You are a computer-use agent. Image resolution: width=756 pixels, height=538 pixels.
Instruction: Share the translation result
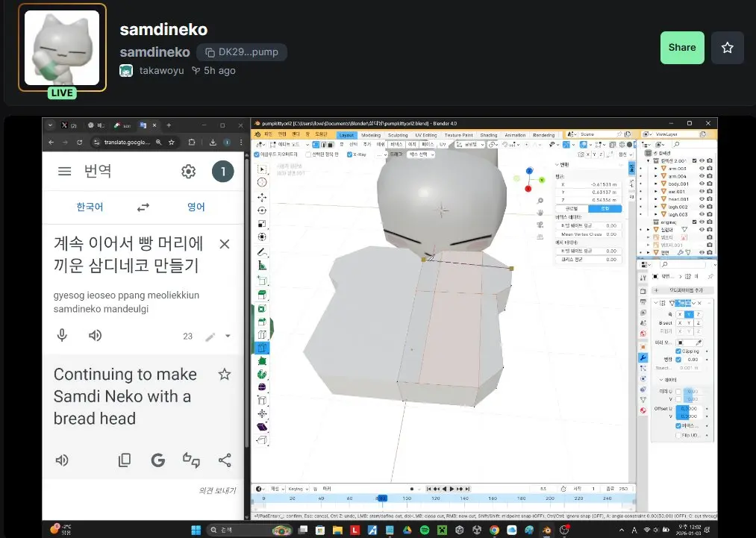pyautogui.click(x=225, y=460)
